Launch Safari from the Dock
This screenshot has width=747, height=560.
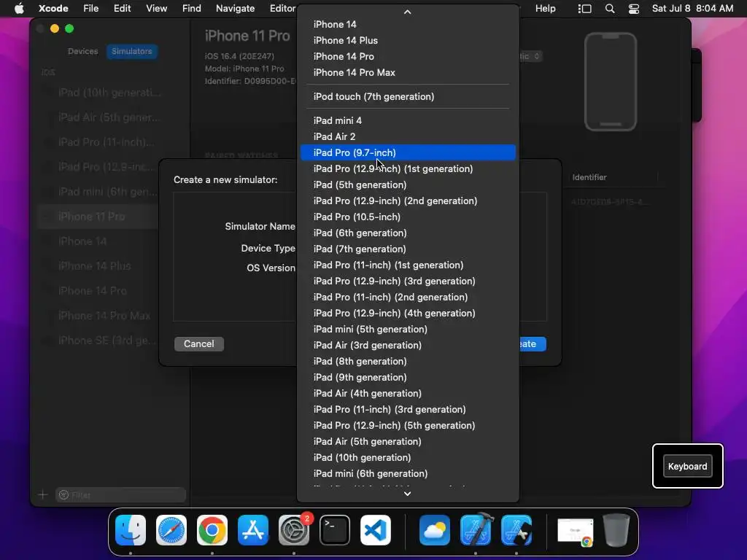(x=171, y=530)
